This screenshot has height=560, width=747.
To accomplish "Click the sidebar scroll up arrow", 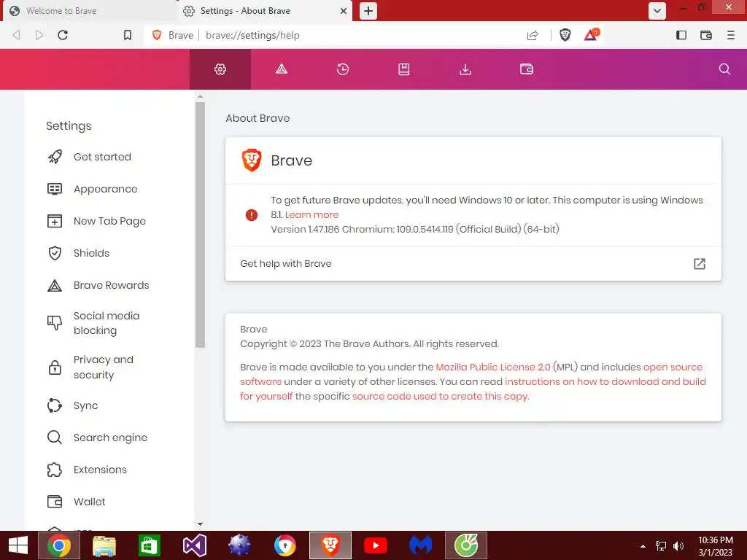I will pyautogui.click(x=200, y=97).
